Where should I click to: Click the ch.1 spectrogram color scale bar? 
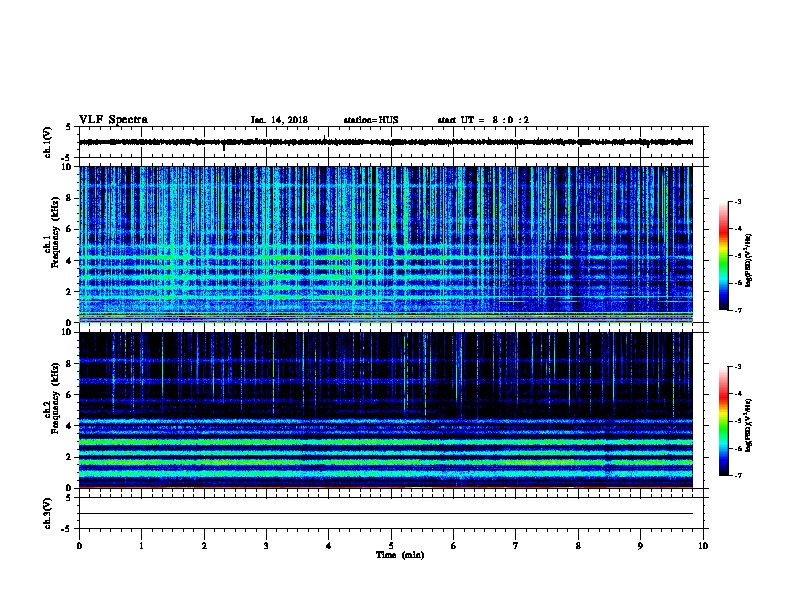(723, 256)
